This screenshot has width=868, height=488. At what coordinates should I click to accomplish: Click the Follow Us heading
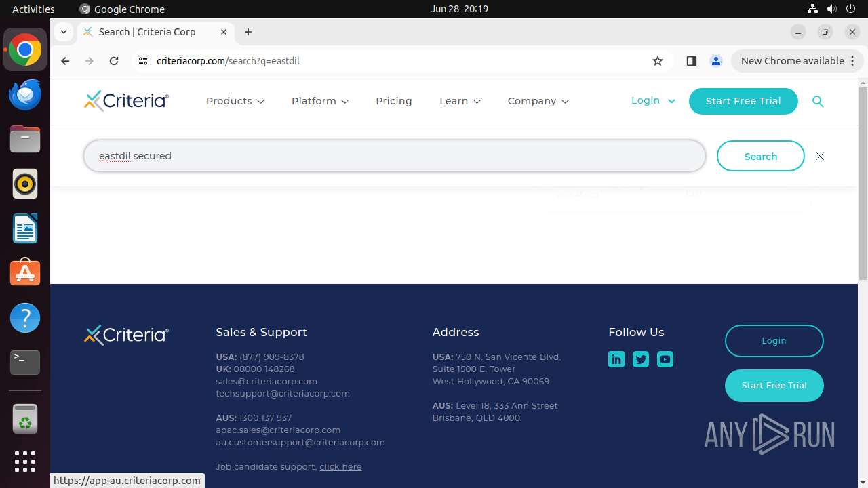point(636,332)
